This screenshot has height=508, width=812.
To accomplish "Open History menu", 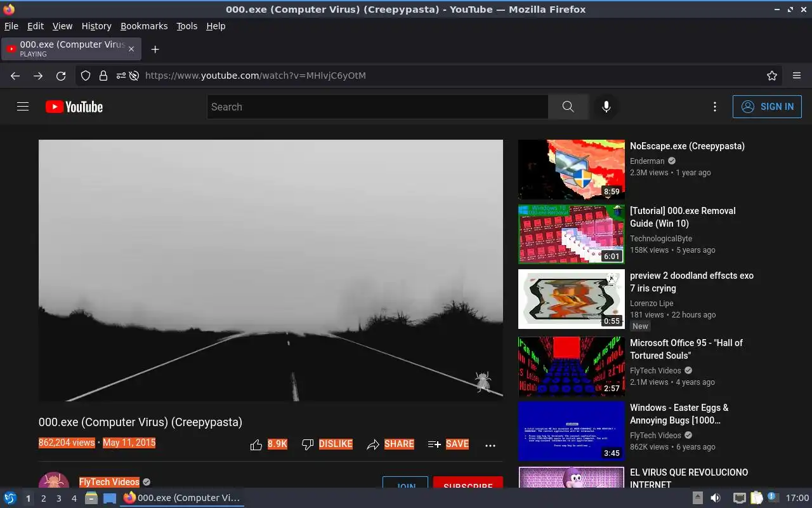I will (x=96, y=26).
